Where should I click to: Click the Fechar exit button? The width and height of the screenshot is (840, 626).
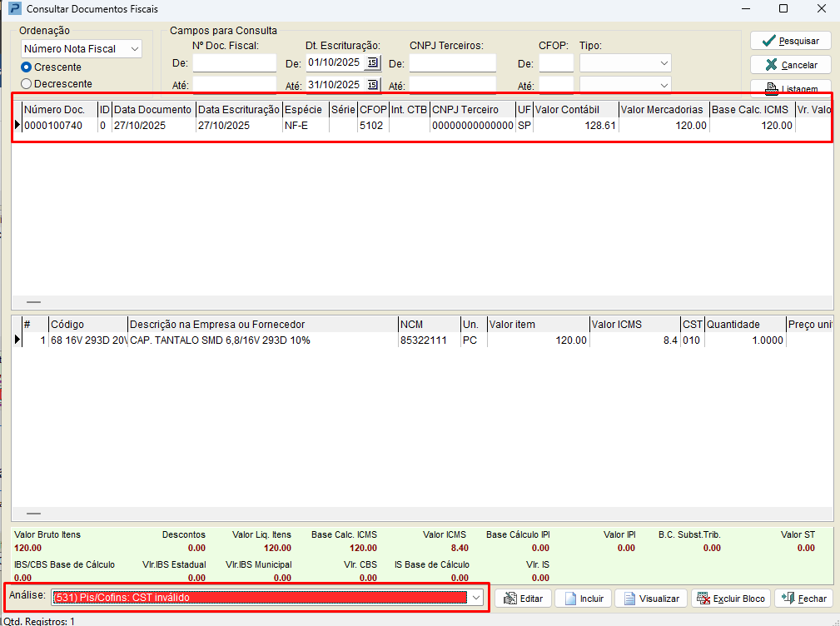pos(803,599)
